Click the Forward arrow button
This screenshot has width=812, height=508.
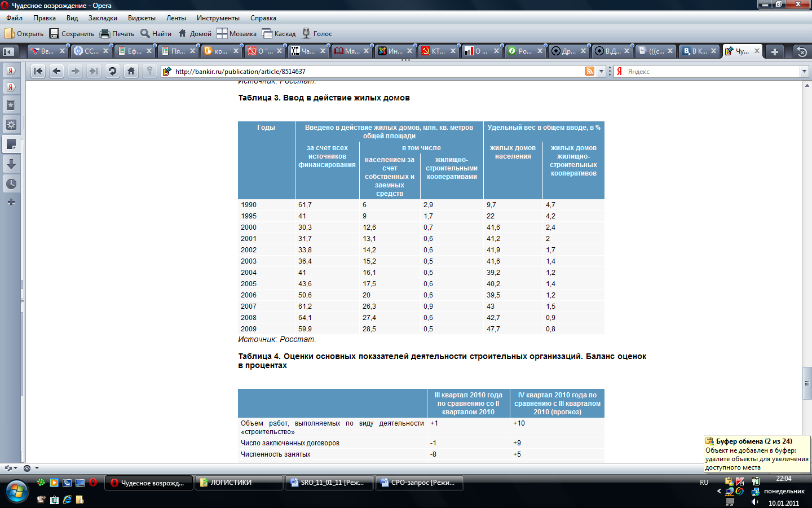(x=75, y=71)
